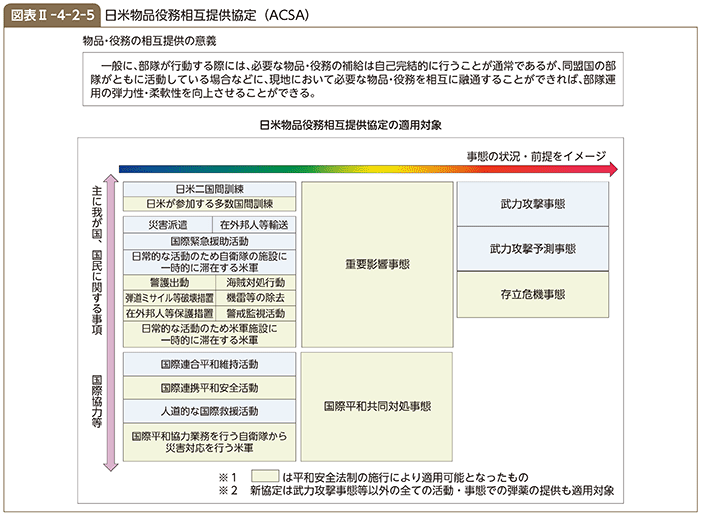Select the 日米が参加する多数国間訓練 cell
The width and height of the screenshot is (701, 516).
coord(209,204)
